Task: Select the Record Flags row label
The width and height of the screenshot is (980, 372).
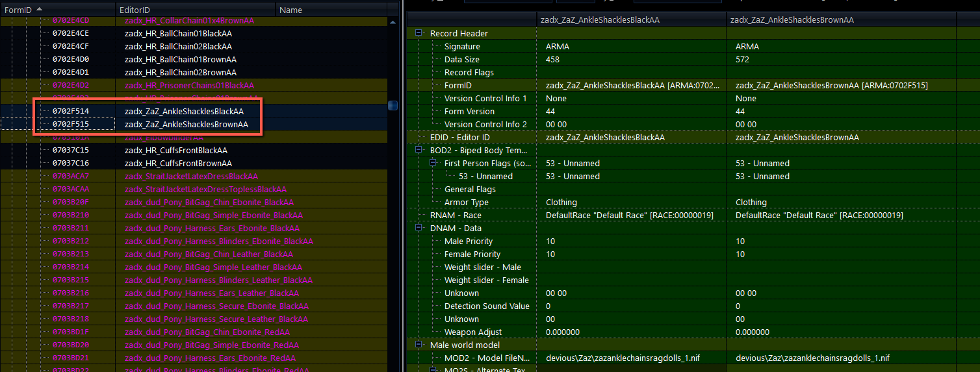Action: [x=469, y=72]
